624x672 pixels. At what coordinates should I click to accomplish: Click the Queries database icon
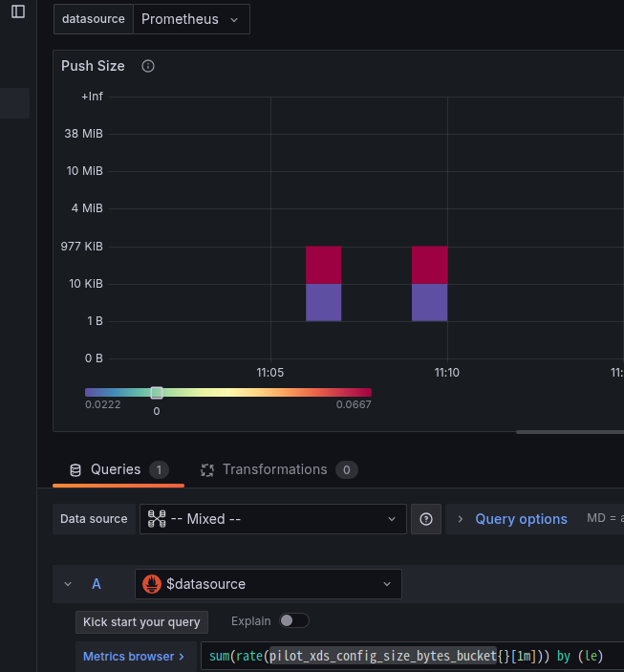pos(75,470)
